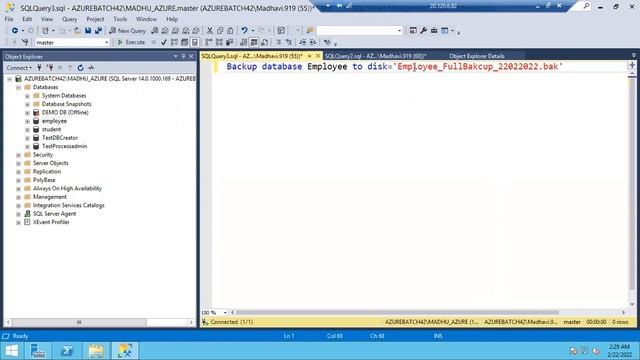
Task: Click the Save file icon
Action: click(x=88, y=31)
